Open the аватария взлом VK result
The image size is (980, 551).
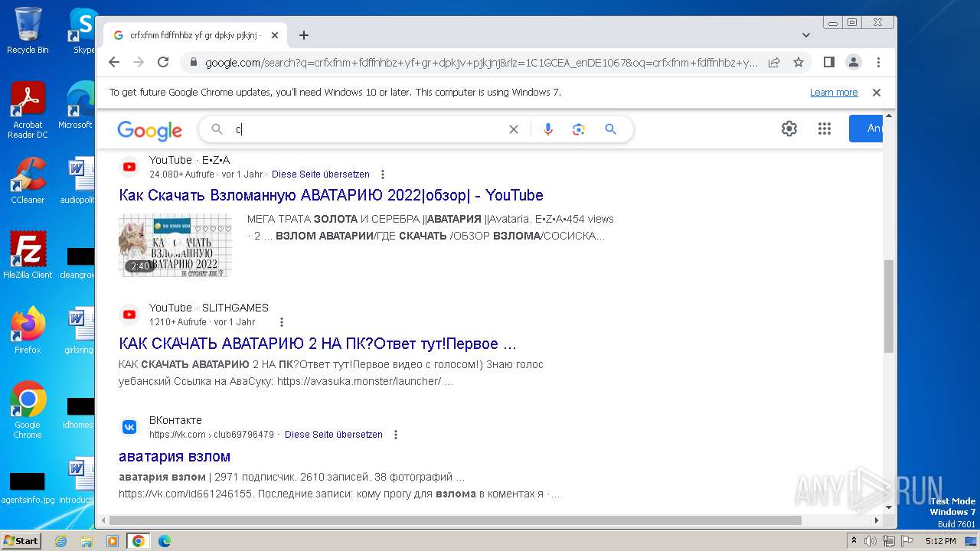click(175, 456)
